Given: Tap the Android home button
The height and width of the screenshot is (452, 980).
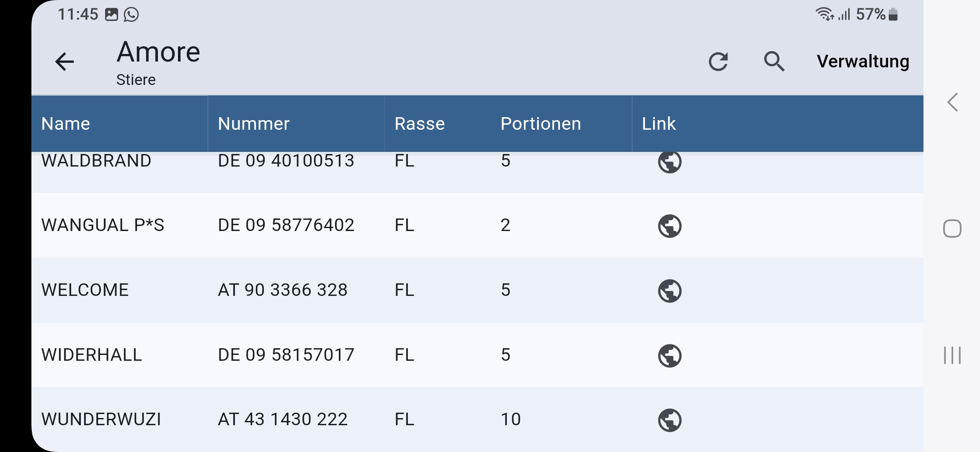Looking at the screenshot, I should pyautogui.click(x=952, y=229).
